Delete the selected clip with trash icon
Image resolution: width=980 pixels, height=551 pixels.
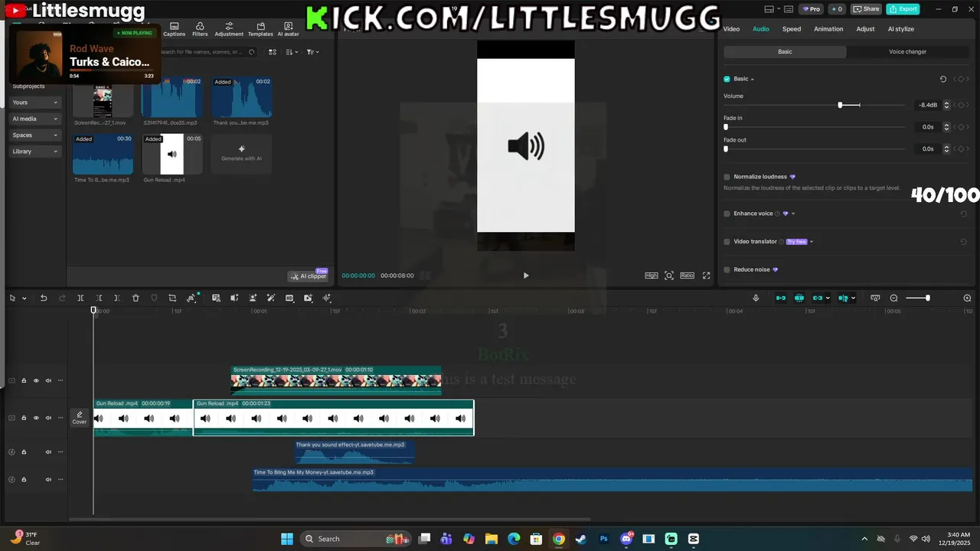[x=136, y=298]
